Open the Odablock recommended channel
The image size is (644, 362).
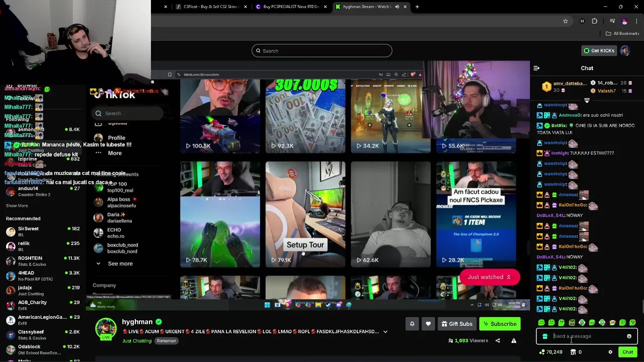(43, 349)
